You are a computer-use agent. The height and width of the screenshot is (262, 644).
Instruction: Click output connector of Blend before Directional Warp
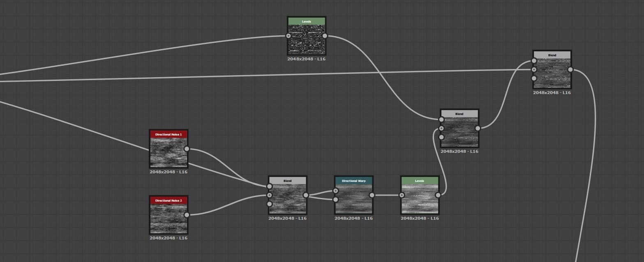click(x=306, y=195)
